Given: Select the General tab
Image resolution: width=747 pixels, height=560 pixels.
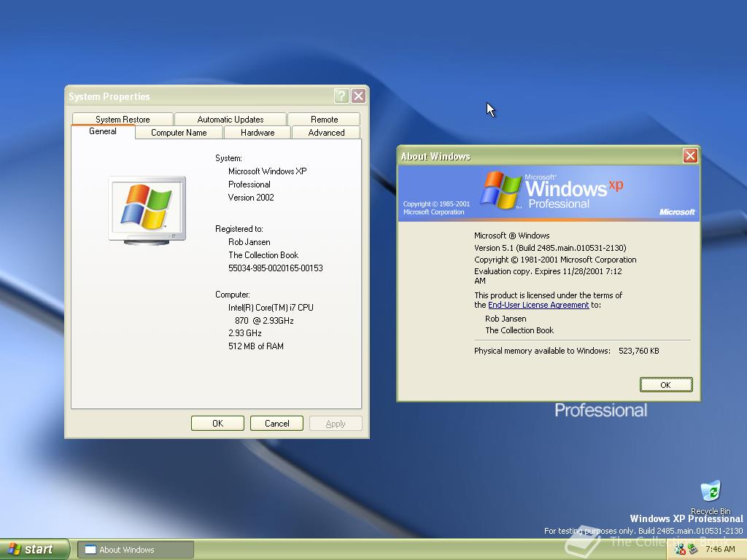Looking at the screenshot, I should tap(103, 131).
